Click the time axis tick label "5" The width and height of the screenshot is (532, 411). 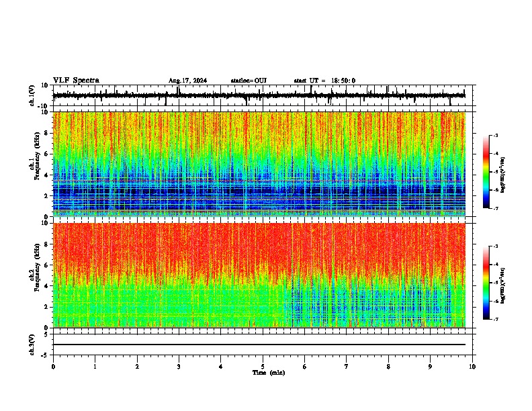263,367
